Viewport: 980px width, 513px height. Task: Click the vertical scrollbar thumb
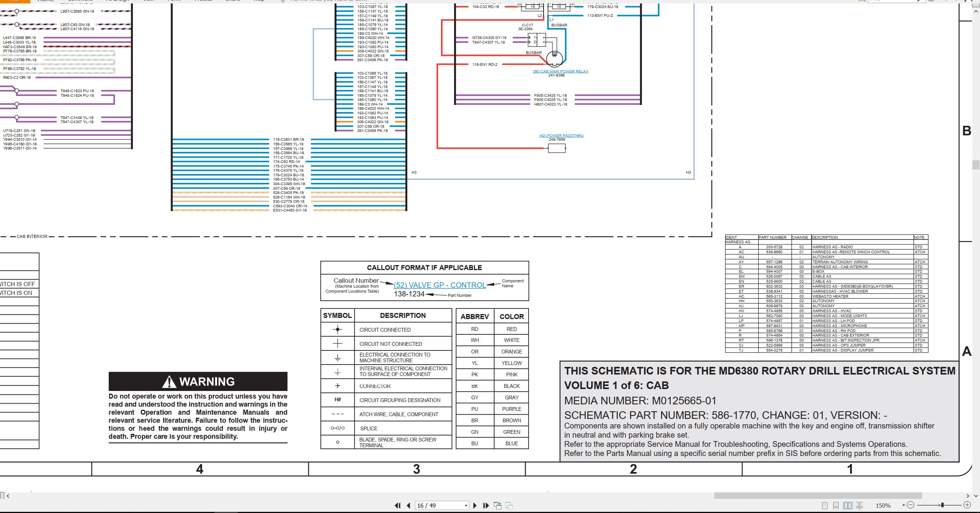click(x=976, y=165)
